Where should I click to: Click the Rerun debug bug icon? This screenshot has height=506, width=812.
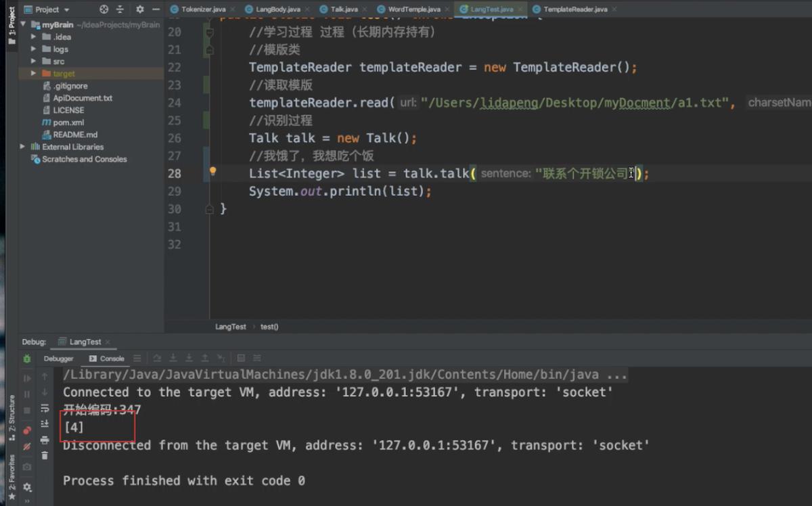pyautogui.click(x=27, y=359)
